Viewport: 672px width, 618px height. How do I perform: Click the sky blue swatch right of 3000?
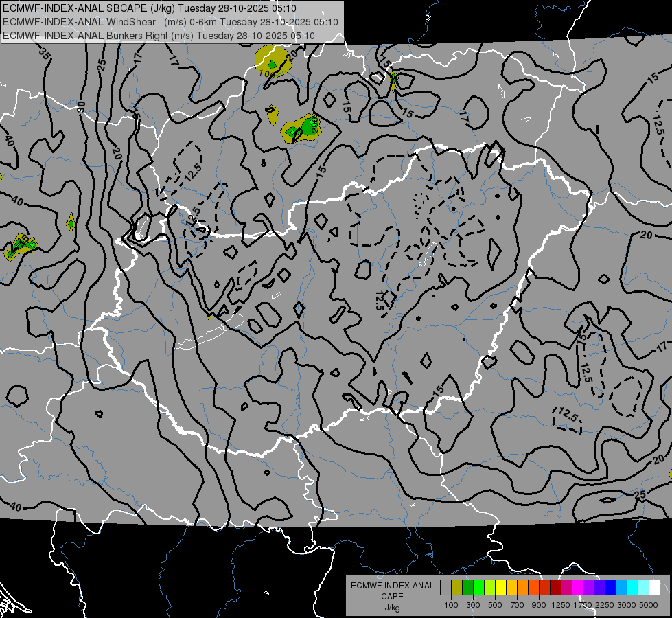pos(621,588)
